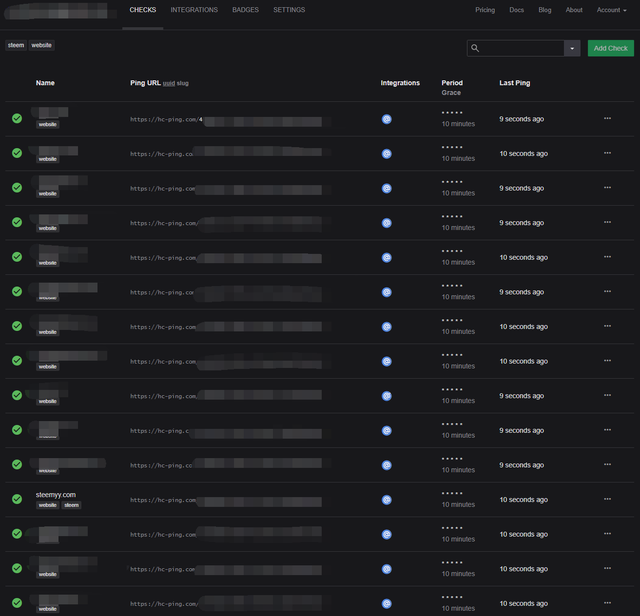Open last ping details for steemyy.com
640x616 pixels.
523,500
